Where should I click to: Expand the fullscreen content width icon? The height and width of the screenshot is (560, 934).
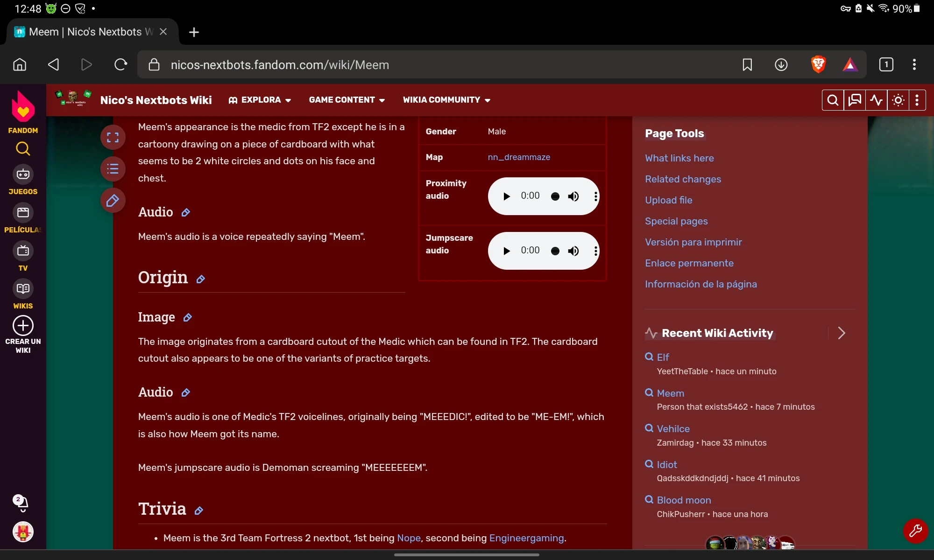click(x=113, y=137)
